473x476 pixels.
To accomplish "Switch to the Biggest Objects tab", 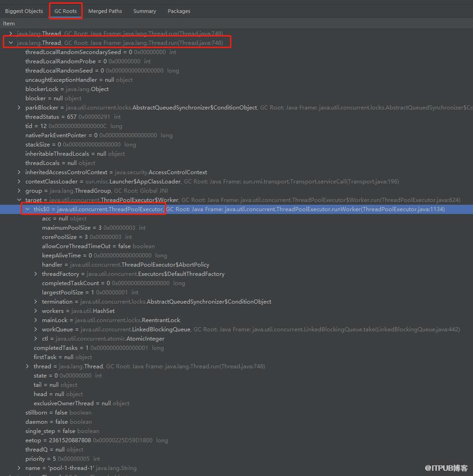I will point(24,11).
